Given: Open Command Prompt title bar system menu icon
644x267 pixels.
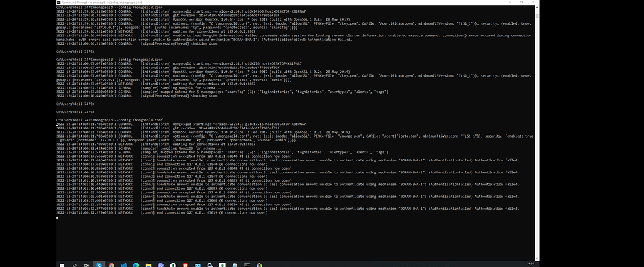Looking at the screenshot, I should pyautogui.click(x=58, y=2).
